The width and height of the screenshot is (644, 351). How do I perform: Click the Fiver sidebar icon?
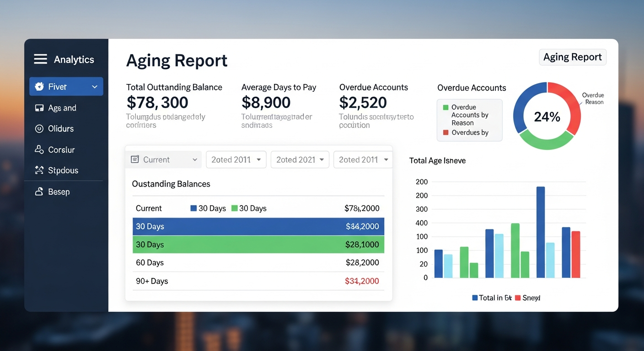(x=39, y=86)
